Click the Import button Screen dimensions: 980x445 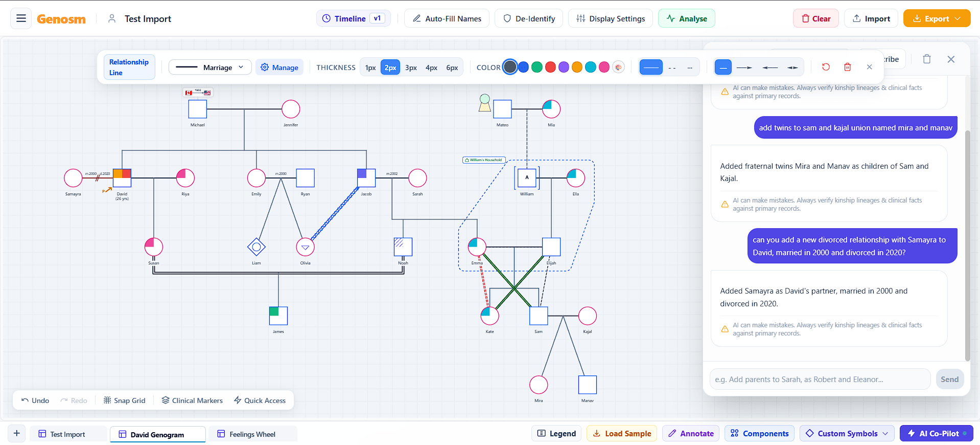(871, 19)
